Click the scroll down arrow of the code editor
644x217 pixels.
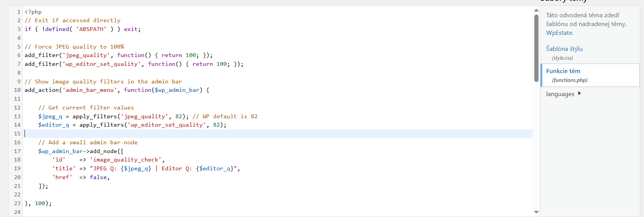pos(536,212)
